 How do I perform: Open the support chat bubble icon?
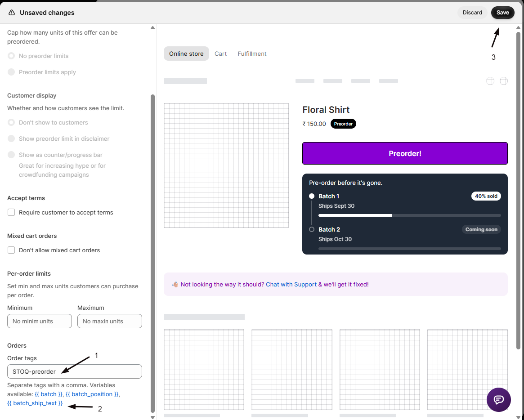499,400
